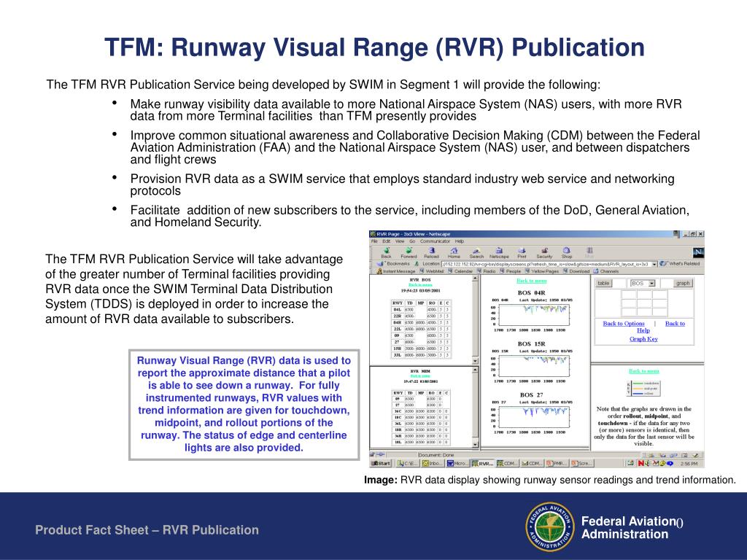
Task: Open the View menu
Action: coord(400,241)
